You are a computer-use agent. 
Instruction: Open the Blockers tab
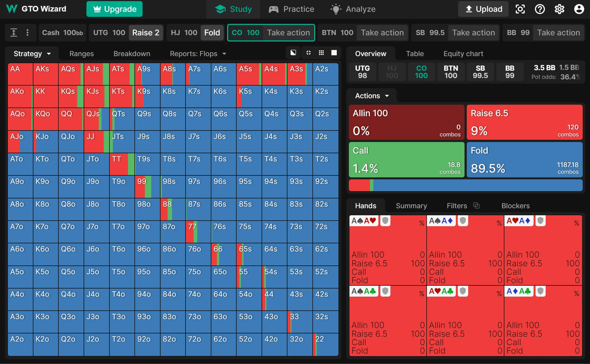(515, 206)
